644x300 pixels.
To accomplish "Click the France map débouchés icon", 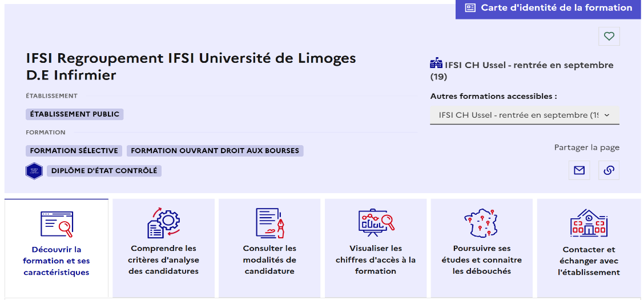I will [x=481, y=223].
